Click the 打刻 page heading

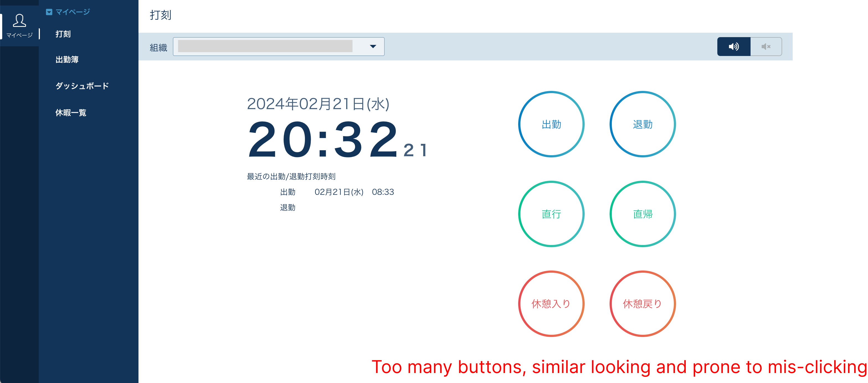161,15
